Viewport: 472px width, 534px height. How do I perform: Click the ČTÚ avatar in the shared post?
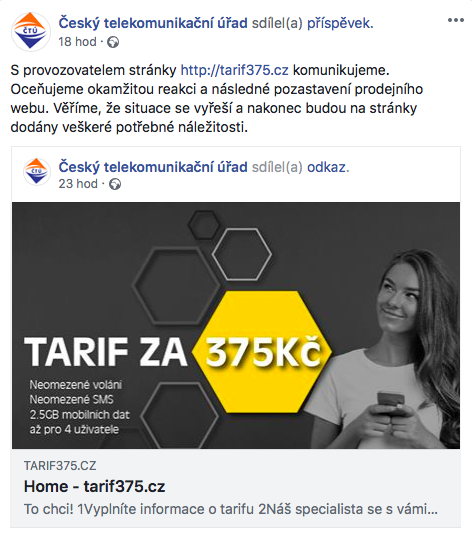36,171
